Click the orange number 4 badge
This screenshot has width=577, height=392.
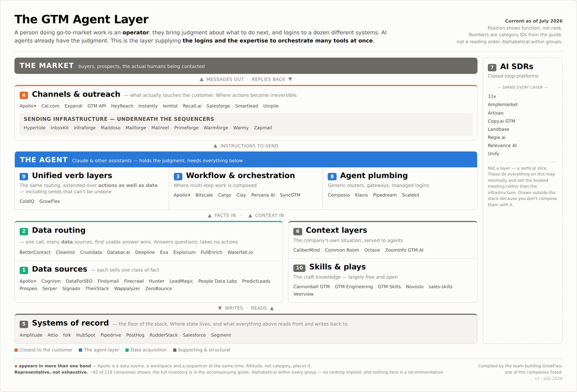(24, 95)
